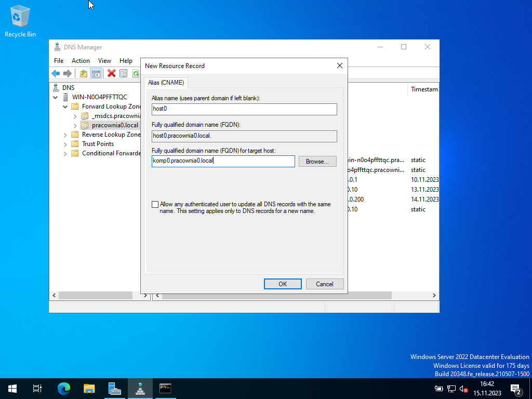Select the Trust Points tree label
The height and width of the screenshot is (399, 532).
coord(98,144)
